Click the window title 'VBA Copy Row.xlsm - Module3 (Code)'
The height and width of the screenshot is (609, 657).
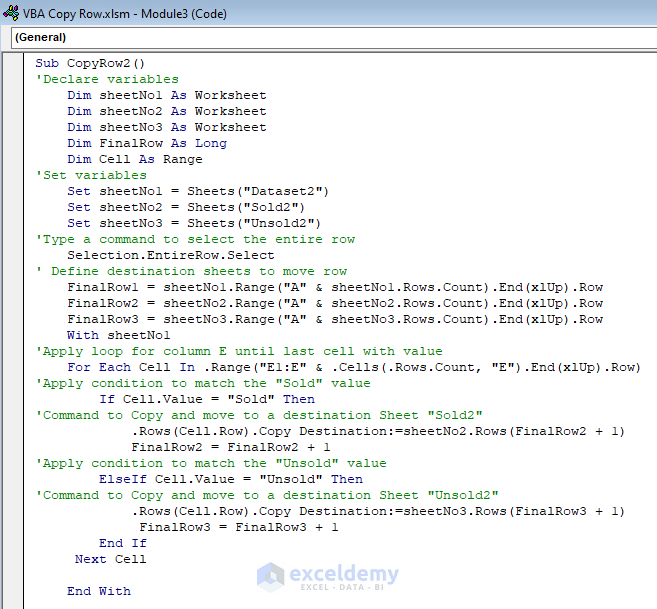tap(125, 14)
